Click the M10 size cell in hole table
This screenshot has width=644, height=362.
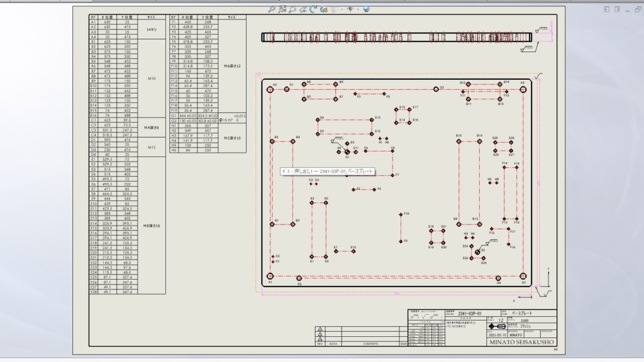tap(151, 79)
